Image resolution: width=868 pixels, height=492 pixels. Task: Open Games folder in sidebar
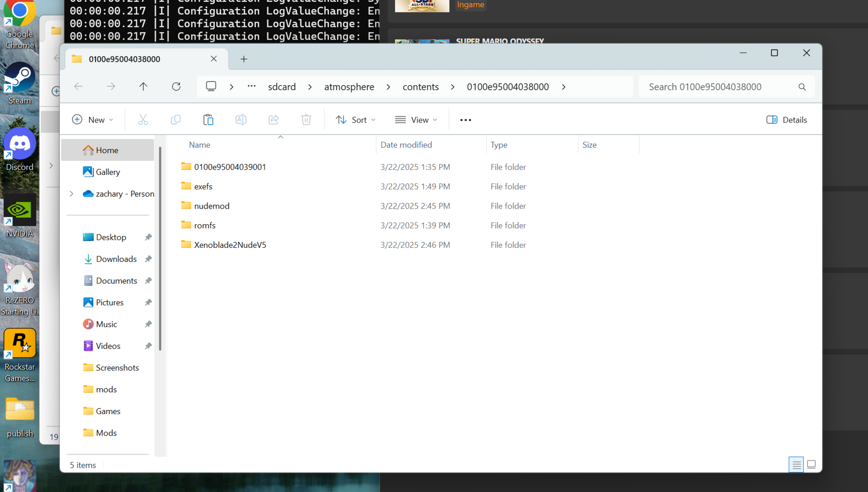coord(108,411)
